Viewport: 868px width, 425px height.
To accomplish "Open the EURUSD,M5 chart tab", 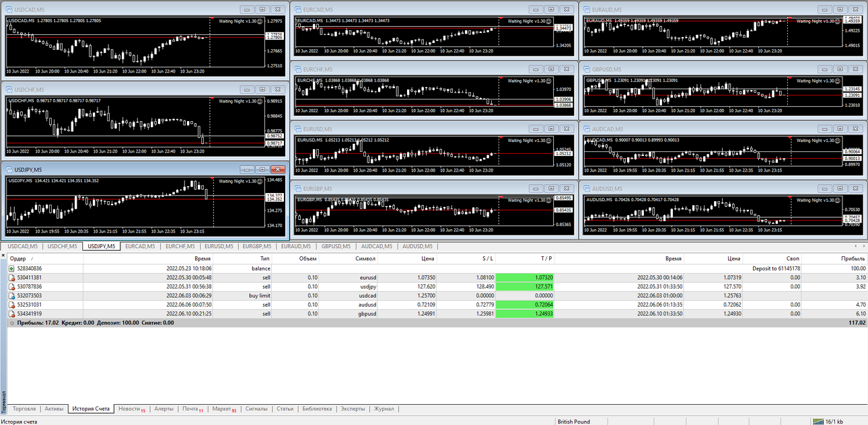I will pyautogui.click(x=219, y=246).
